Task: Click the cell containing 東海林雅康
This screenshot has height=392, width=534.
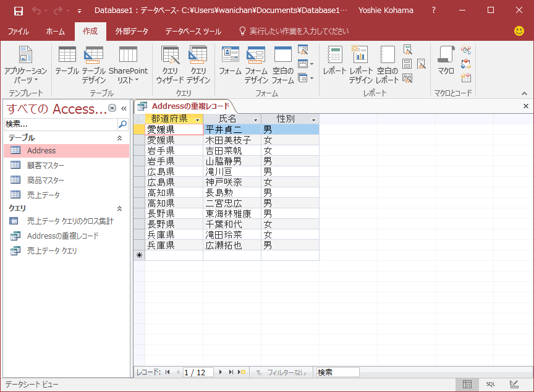Action: click(x=232, y=213)
